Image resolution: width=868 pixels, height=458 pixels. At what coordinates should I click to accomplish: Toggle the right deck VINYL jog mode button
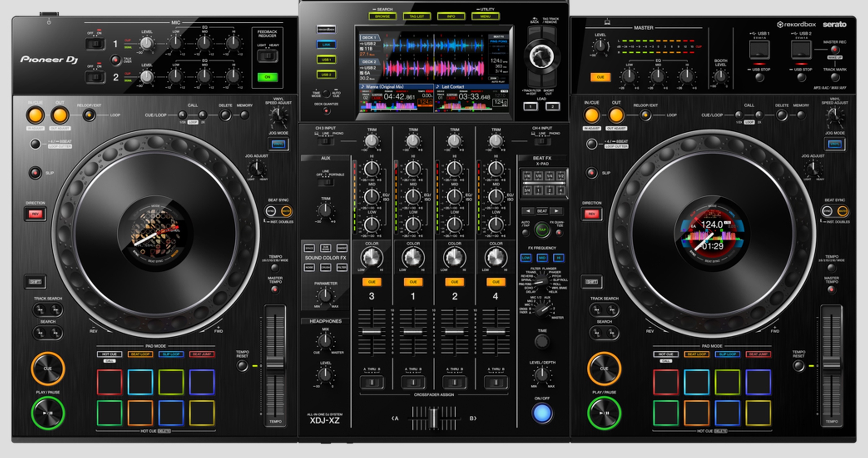point(835,144)
